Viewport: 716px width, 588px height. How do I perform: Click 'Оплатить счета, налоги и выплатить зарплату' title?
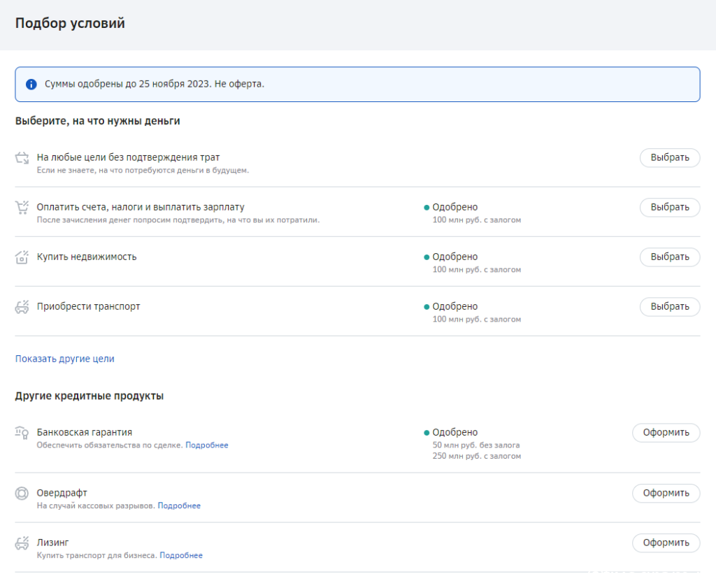click(x=141, y=207)
